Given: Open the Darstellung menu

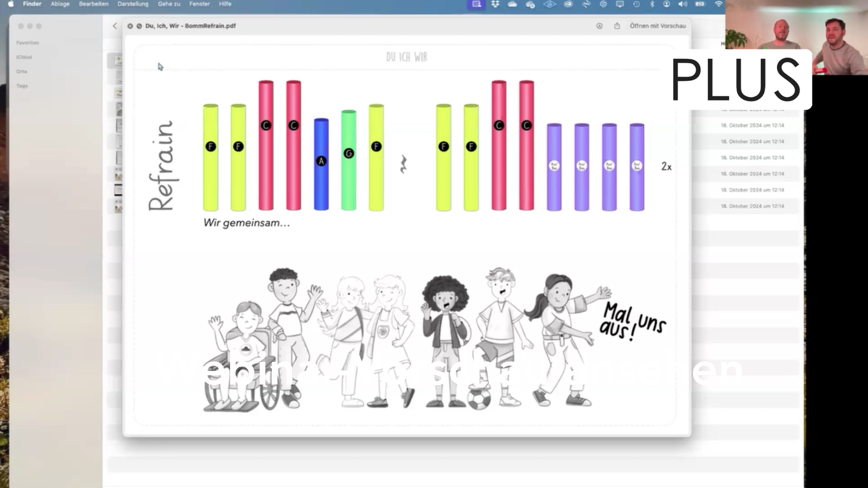Looking at the screenshot, I should tap(133, 4).
